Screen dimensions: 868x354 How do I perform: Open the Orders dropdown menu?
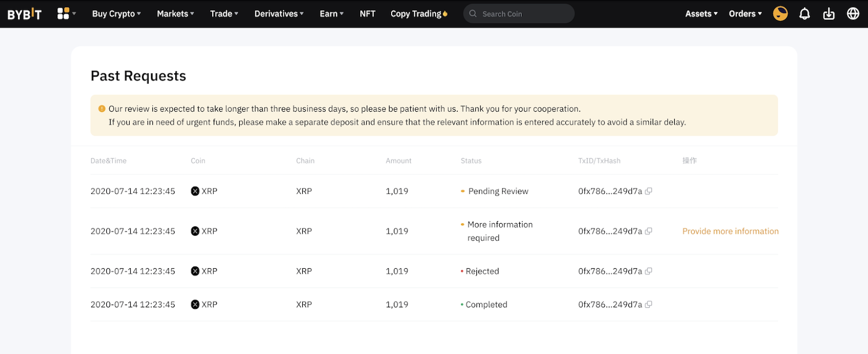[x=745, y=14]
